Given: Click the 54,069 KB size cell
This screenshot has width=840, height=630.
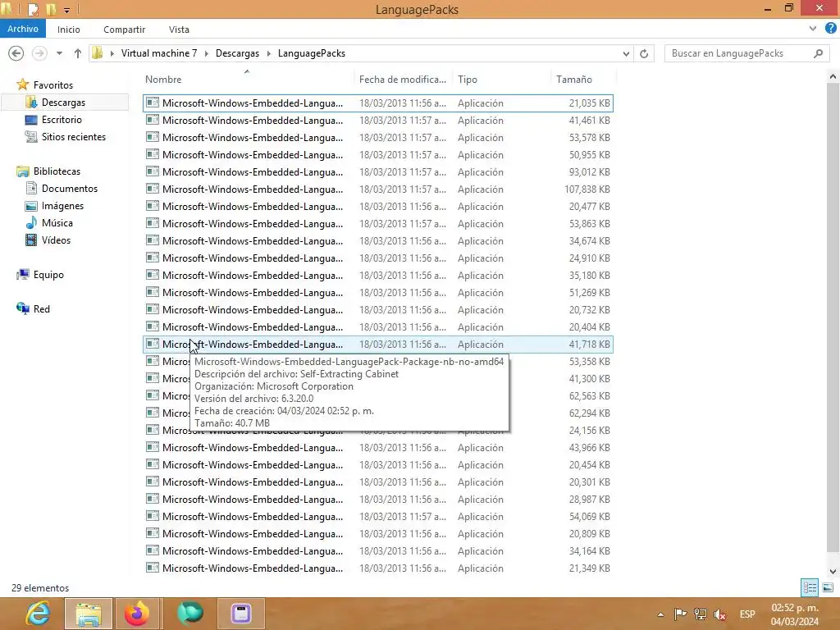Looking at the screenshot, I should [x=589, y=517].
